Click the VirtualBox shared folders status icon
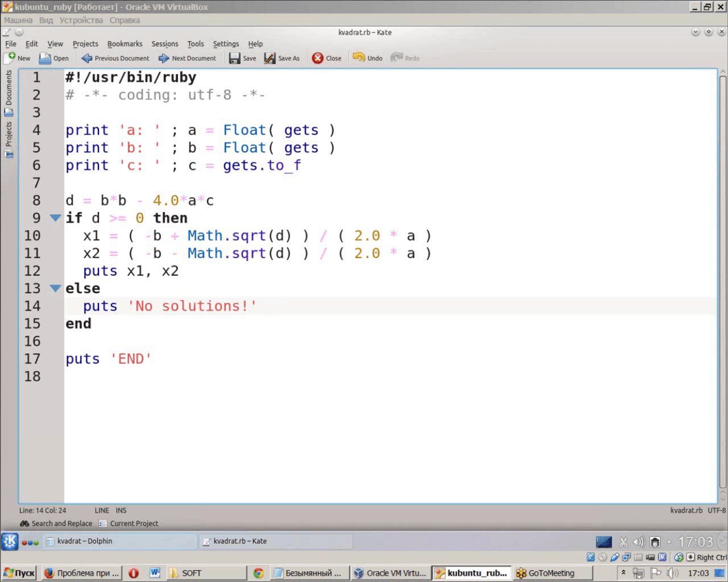This screenshot has height=582, width=728. (x=638, y=557)
